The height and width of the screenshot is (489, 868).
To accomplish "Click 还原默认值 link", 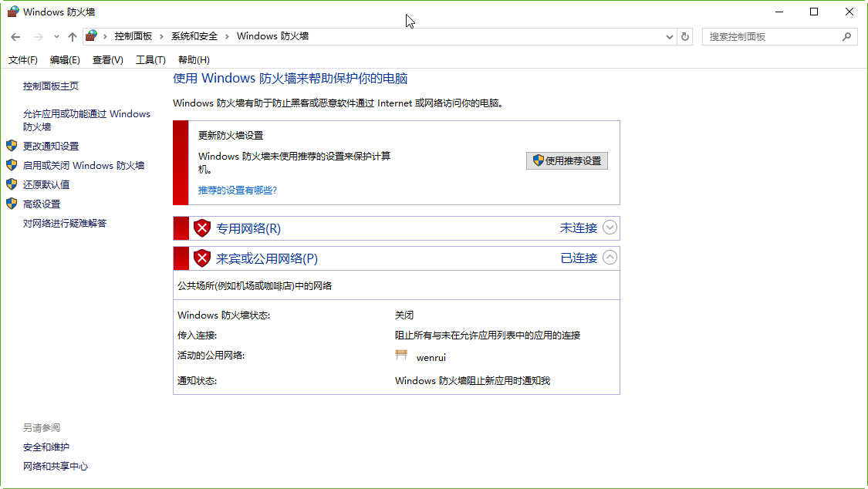I will 46,185.
